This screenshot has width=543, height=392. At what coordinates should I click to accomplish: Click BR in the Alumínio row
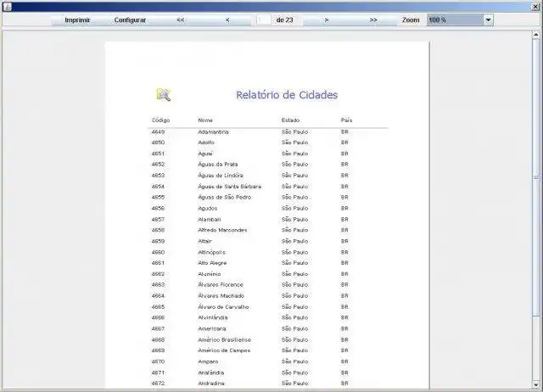(x=344, y=274)
